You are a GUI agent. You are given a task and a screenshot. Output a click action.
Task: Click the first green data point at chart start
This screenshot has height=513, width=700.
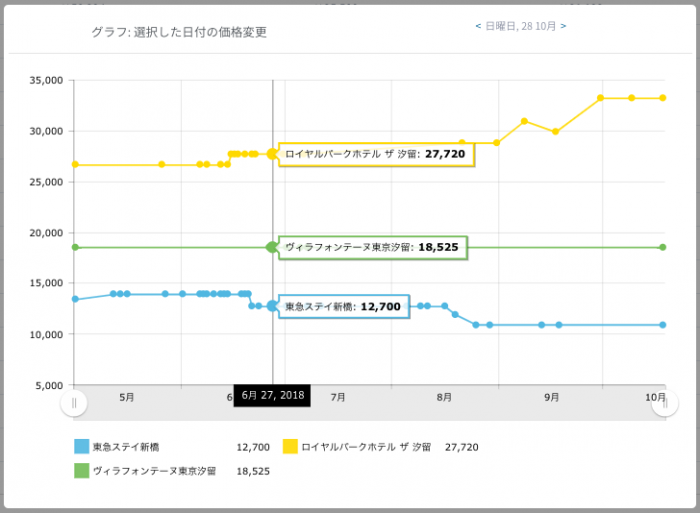[x=75, y=247]
